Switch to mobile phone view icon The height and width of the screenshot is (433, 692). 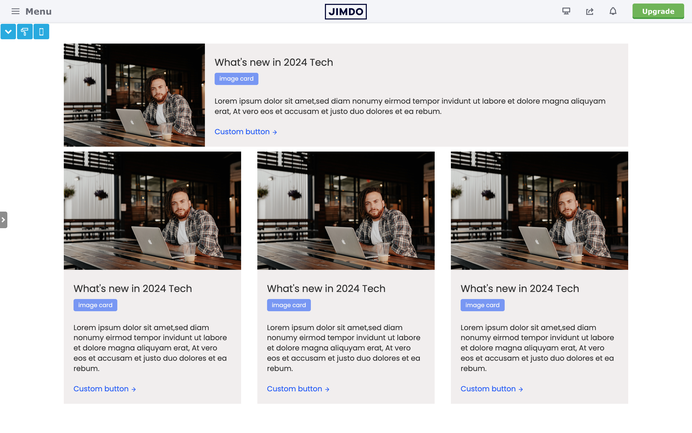click(41, 32)
